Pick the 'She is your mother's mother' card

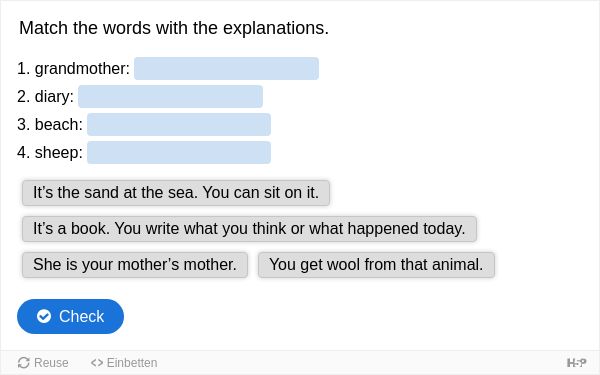click(135, 265)
